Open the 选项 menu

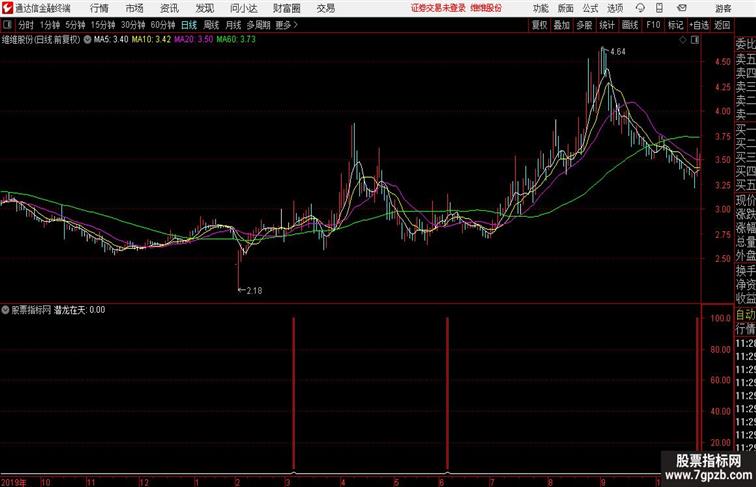(615, 8)
